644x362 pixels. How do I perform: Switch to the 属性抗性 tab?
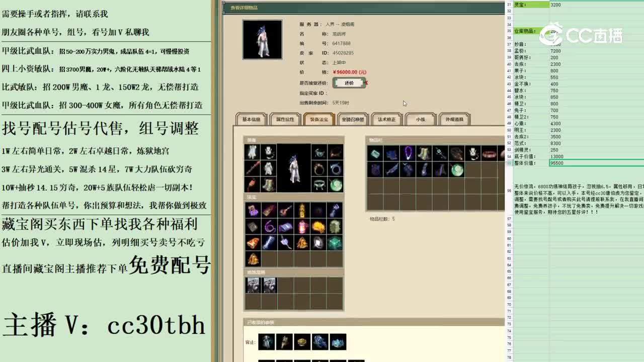click(285, 119)
